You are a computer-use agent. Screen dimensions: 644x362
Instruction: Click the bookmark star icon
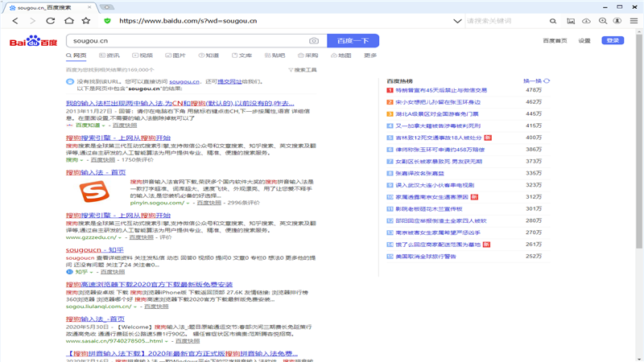point(88,21)
